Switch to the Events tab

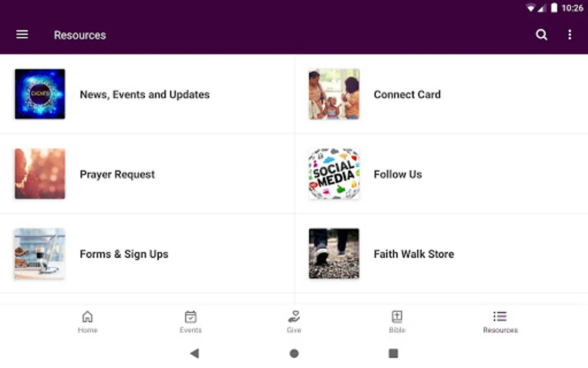click(x=191, y=322)
